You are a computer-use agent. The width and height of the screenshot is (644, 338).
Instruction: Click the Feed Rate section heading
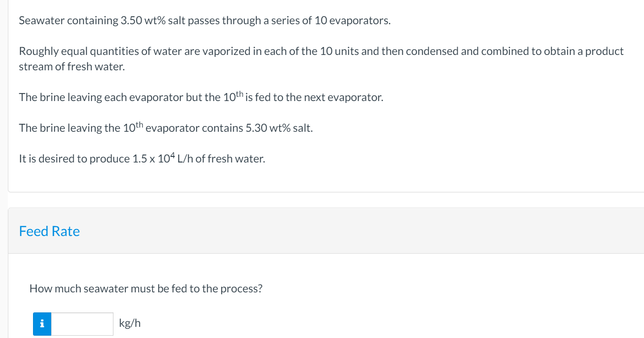click(49, 231)
